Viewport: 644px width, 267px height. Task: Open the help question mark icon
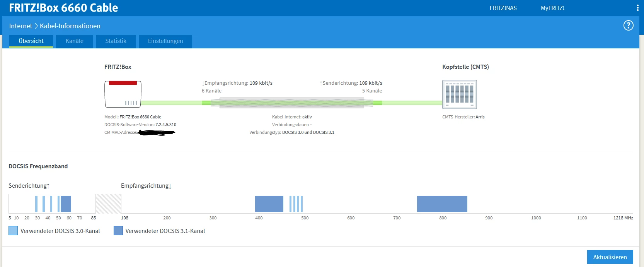click(x=629, y=26)
